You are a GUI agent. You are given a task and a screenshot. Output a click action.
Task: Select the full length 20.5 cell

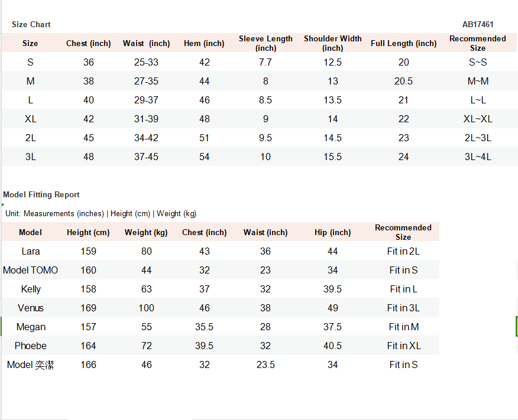pos(403,81)
